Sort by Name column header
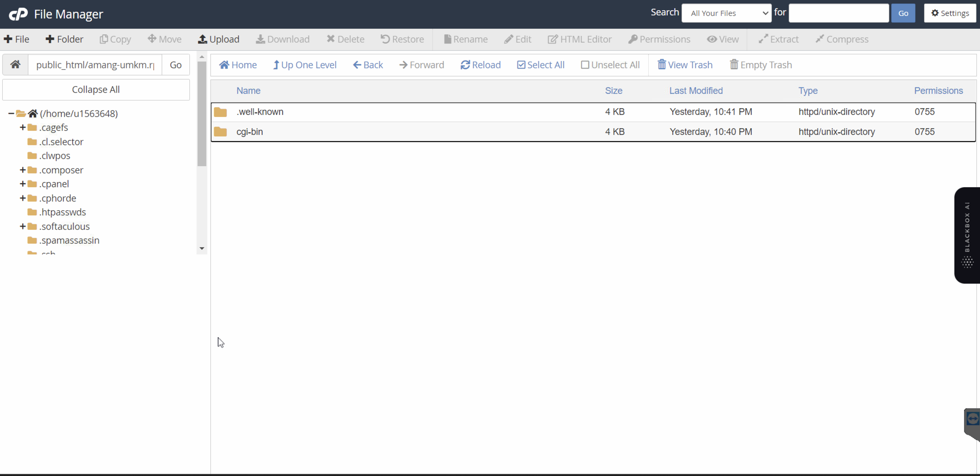 tap(249, 91)
